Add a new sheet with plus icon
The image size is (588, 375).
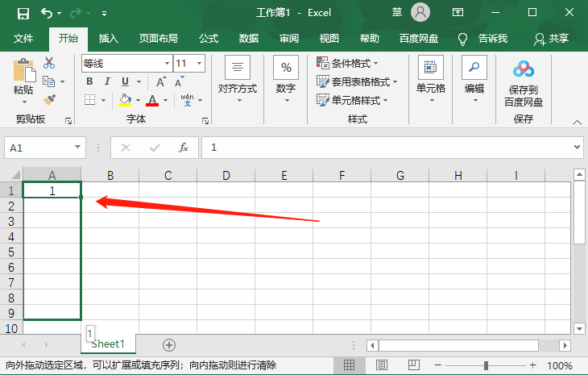(x=169, y=344)
